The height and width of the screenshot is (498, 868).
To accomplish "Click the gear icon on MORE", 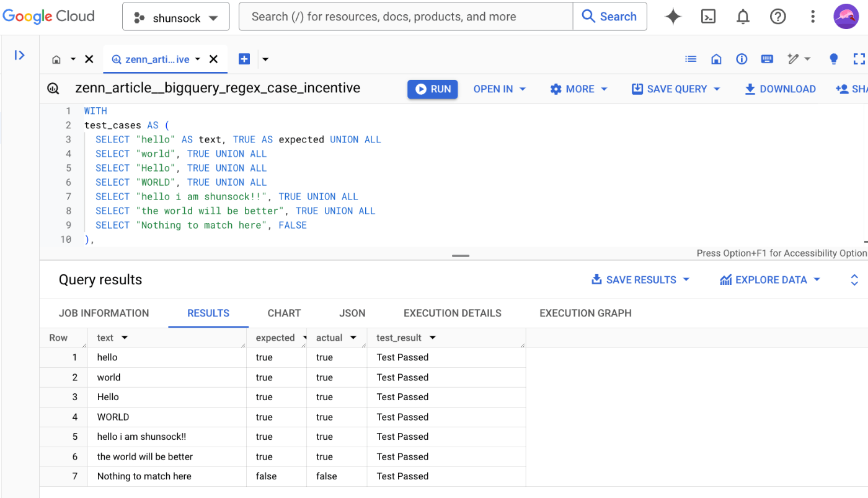I will pos(556,89).
